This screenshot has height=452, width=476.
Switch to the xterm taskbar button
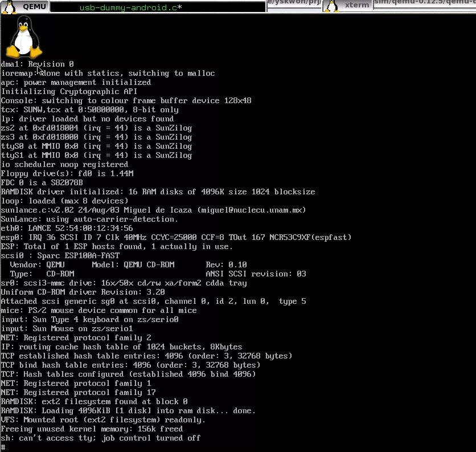[347, 6]
